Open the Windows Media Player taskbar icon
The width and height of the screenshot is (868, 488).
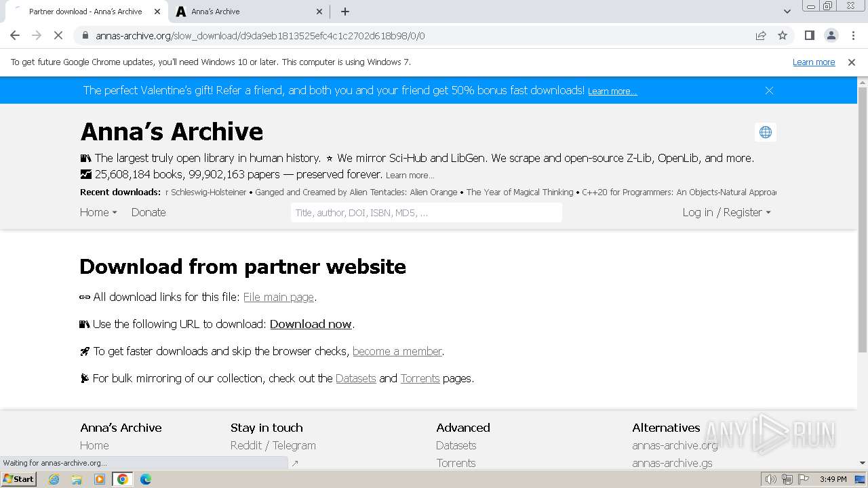point(100,479)
